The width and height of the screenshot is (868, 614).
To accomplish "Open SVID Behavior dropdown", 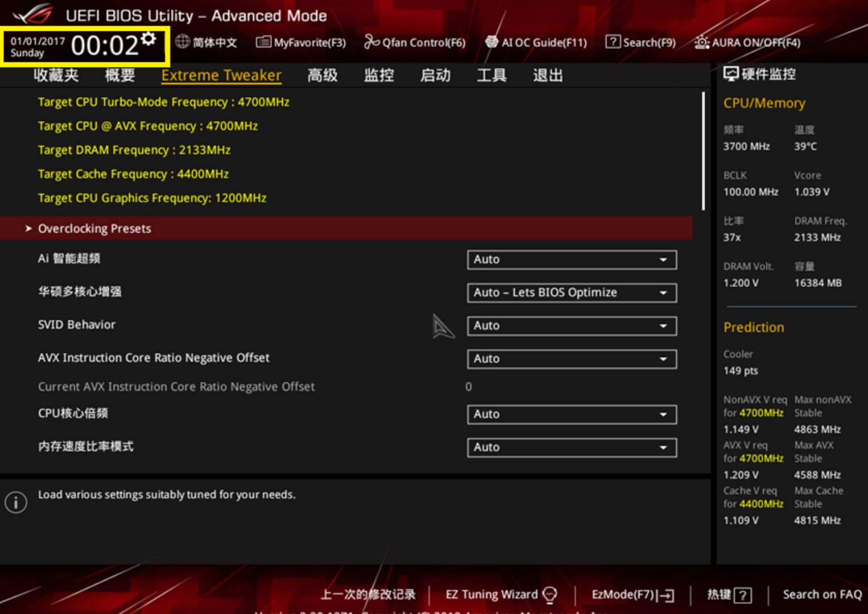I will tap(571, 326).
